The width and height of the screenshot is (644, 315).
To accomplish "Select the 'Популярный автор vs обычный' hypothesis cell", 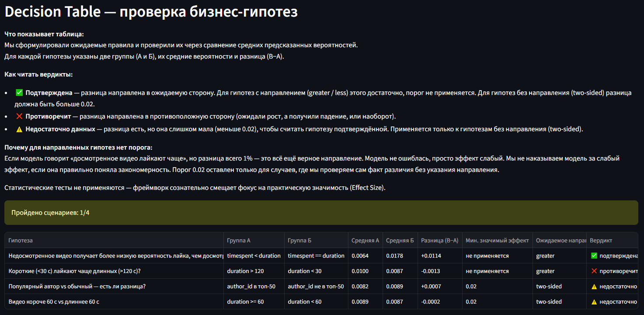I will coord(114,287).
